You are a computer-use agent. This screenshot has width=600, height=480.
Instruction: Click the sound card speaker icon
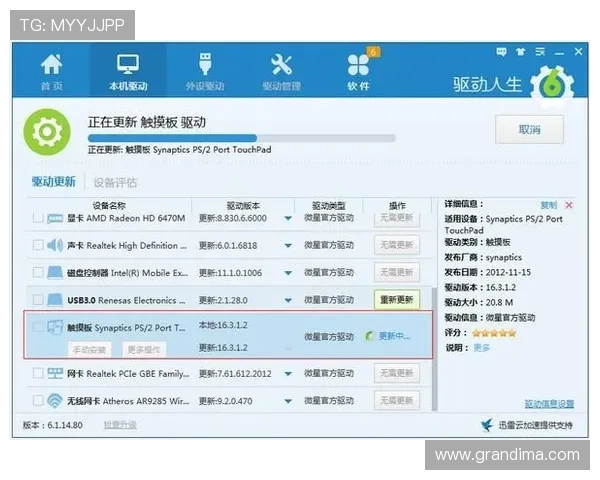55,245
